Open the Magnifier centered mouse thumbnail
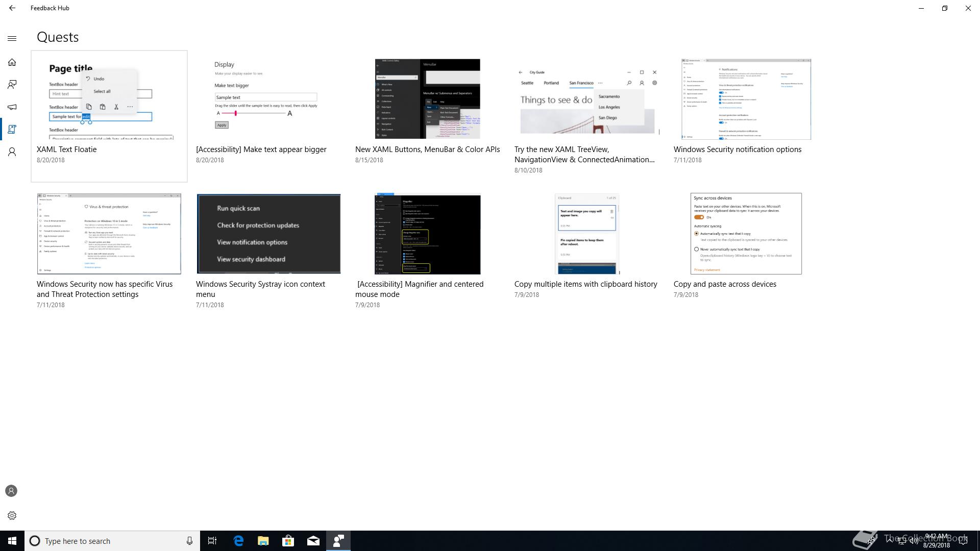 (428, 234)
